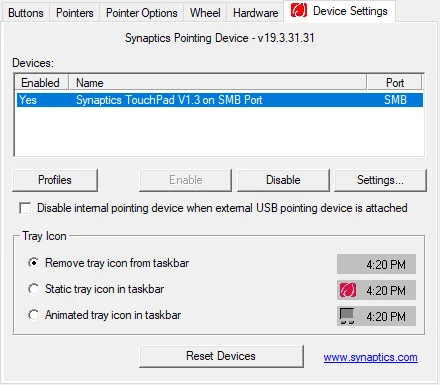Click the Synaptics Pointing Device version text
Image resolution: width=440 pixels, height=385 pixels.
click(220, 38)
